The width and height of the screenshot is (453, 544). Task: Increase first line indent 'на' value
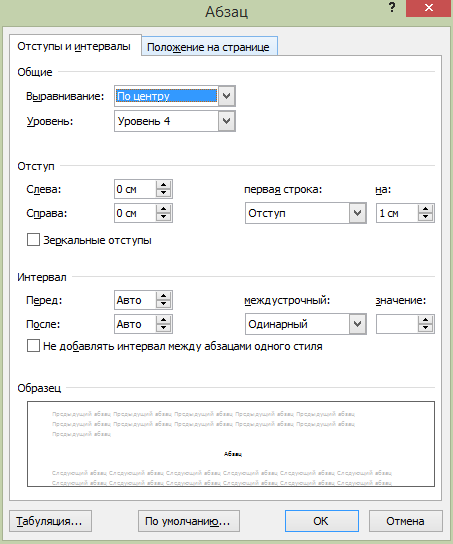[426, 209]
